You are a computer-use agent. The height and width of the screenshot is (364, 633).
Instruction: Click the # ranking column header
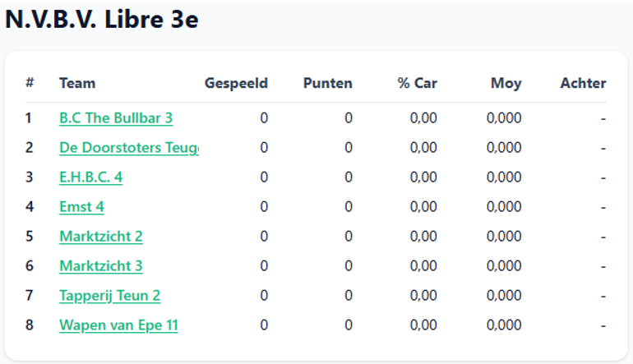point(30,83)
